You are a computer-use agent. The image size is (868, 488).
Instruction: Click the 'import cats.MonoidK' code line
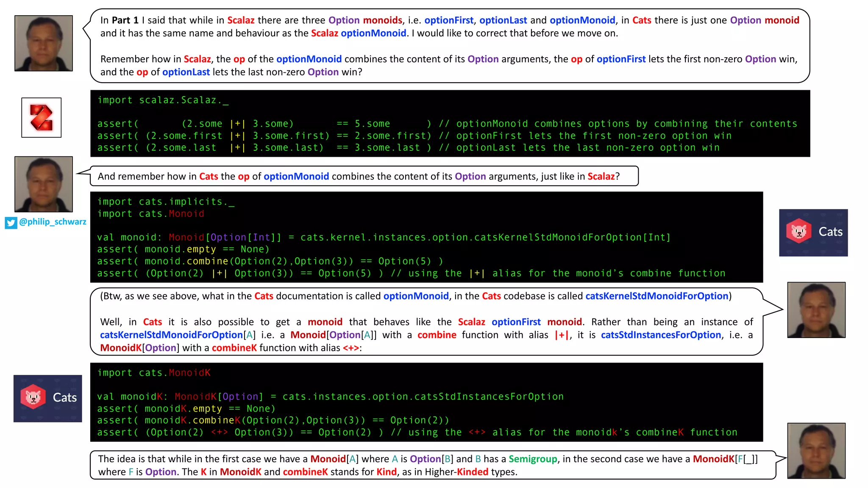coord(153,373)
